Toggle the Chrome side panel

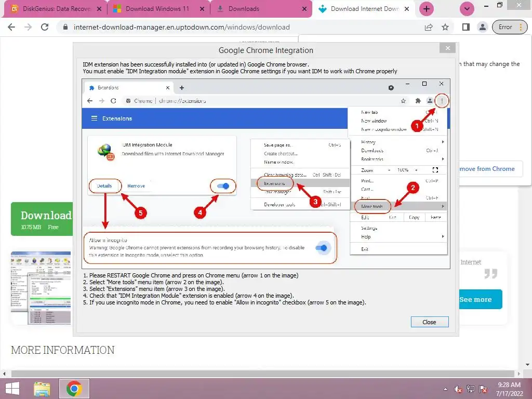[x=466, y=27]
